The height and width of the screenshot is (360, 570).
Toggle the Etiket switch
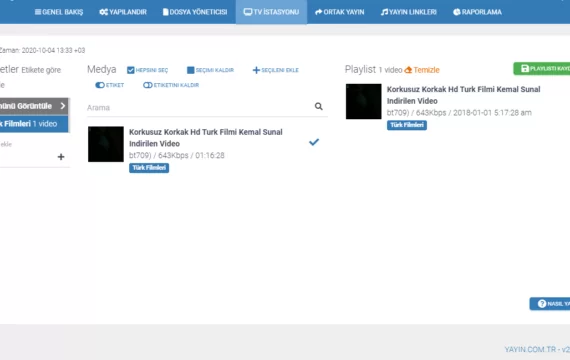click(100, 85)
